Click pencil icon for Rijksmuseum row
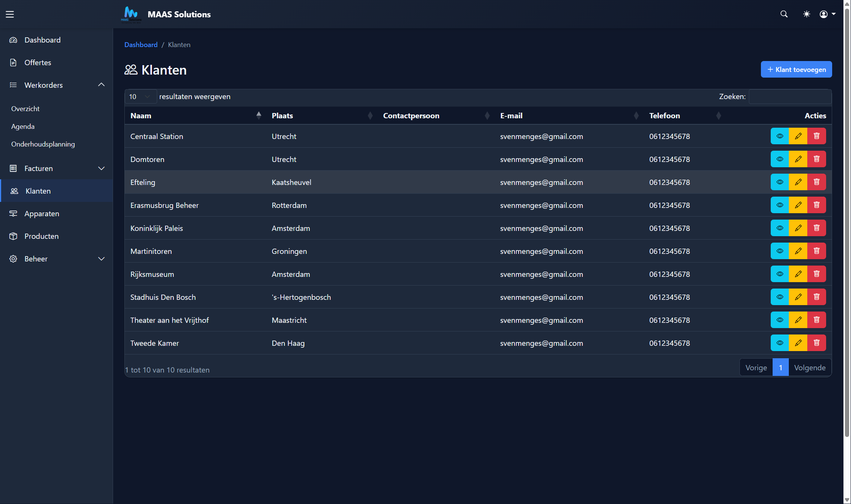Screen dimensions: 851x504 [x=798, y=274]
